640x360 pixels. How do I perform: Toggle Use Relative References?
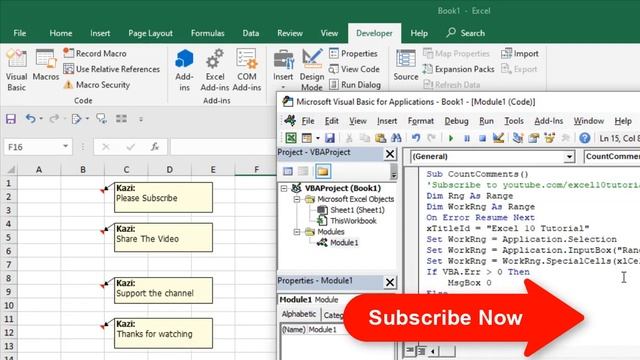click(x=111, y=69)
